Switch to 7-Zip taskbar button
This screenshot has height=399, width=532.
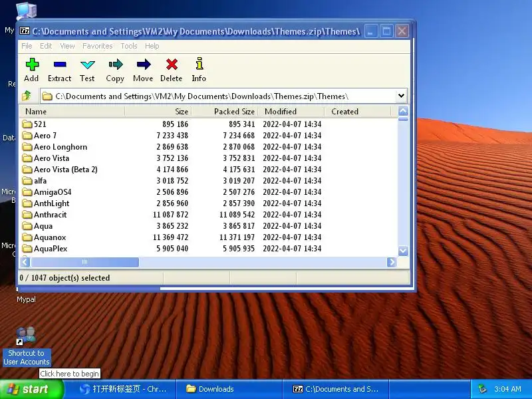336,389
